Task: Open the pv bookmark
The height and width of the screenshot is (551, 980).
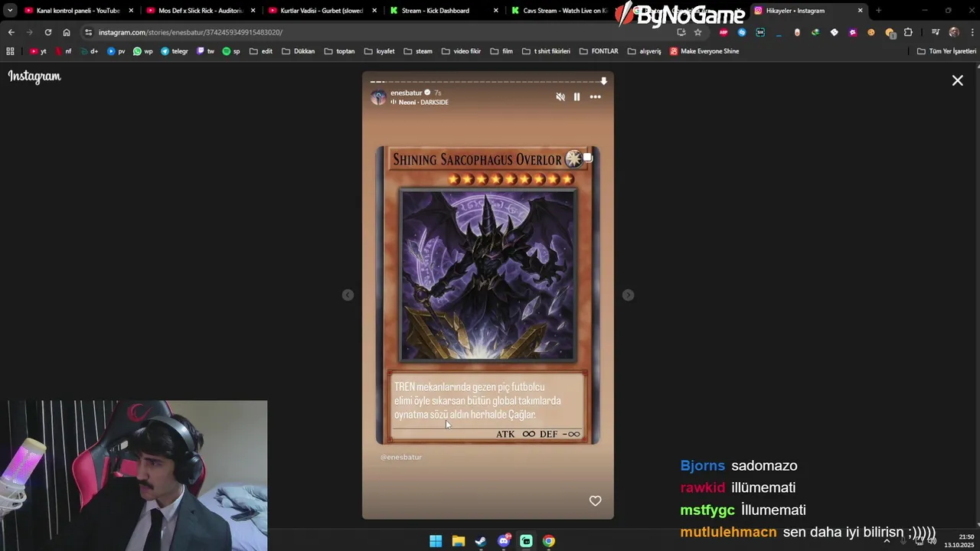Action: coord(116,51)
